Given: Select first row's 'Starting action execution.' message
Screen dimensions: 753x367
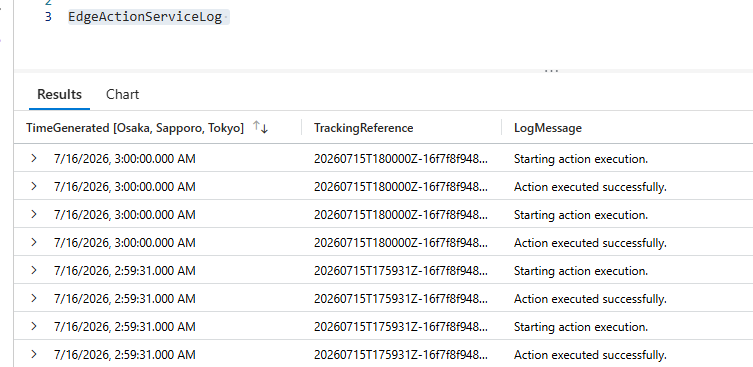Looking at the screenshot, I should pos(581,159).
